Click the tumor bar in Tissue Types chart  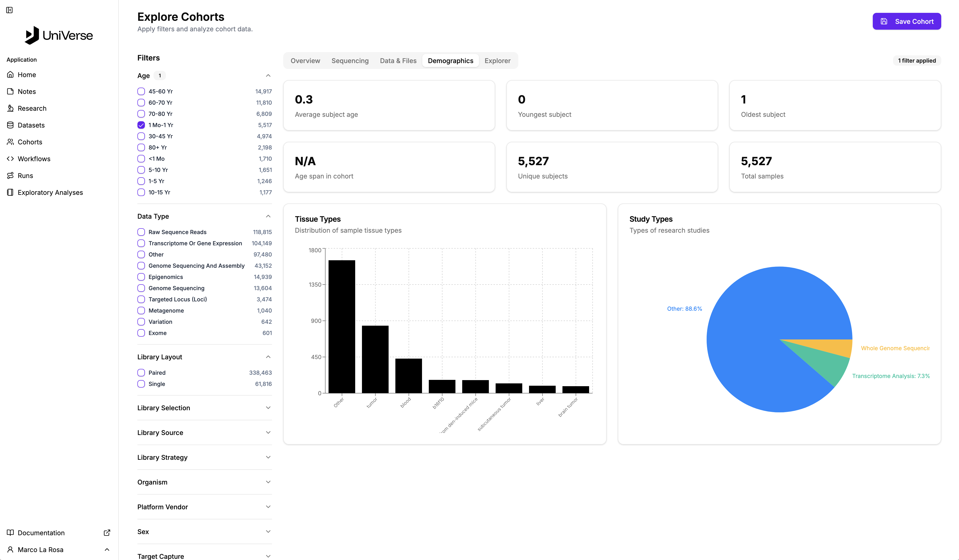pyautogui.click(x=375, y=359)
